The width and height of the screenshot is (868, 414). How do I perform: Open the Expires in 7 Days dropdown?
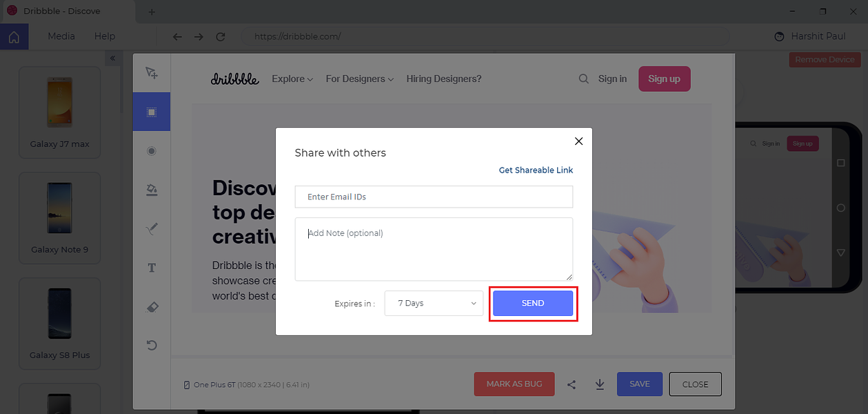434,304
